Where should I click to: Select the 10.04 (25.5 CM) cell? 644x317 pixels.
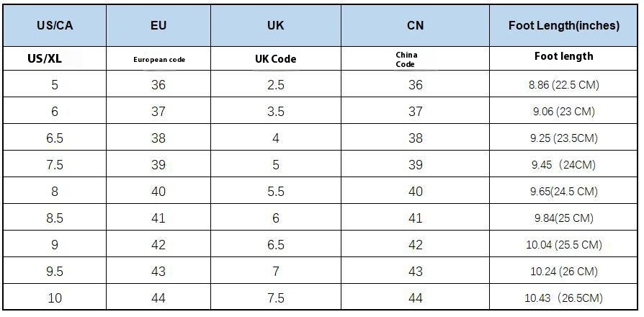[563, 245]
